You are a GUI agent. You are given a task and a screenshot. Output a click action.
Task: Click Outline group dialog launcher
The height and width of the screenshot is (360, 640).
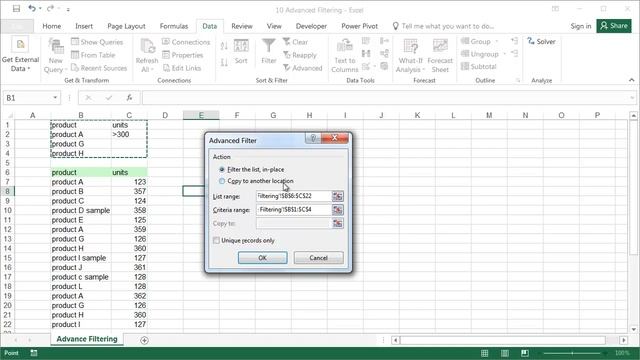click(518, 80)
